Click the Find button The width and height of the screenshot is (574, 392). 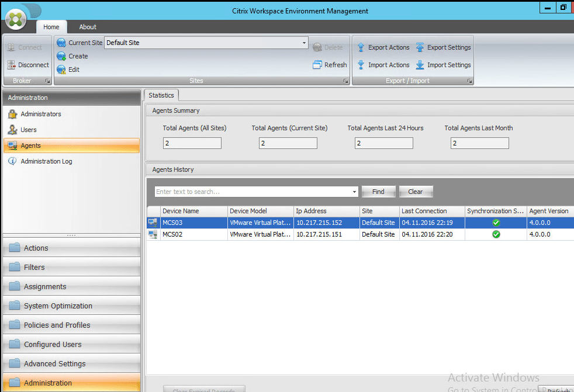(x=378, y=192)
